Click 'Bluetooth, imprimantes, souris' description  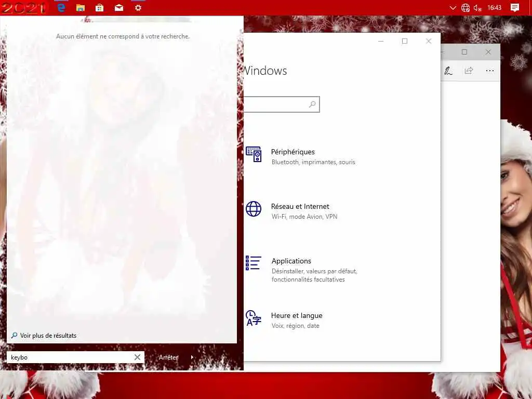pos(313,162)
